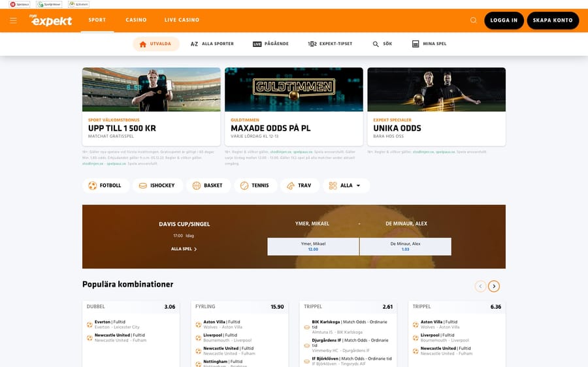Open the Sök search tab
This screenshot has height=367, width=588.
[382, 44]
